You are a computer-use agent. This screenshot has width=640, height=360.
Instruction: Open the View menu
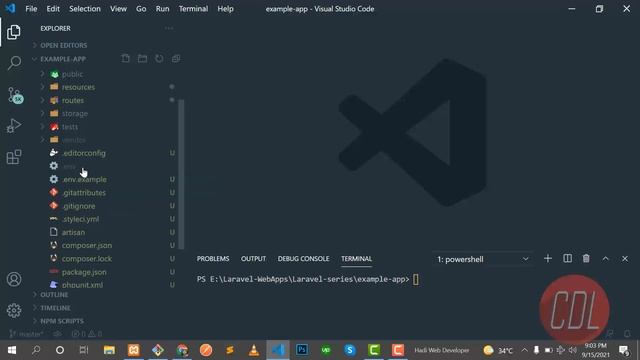118,9
